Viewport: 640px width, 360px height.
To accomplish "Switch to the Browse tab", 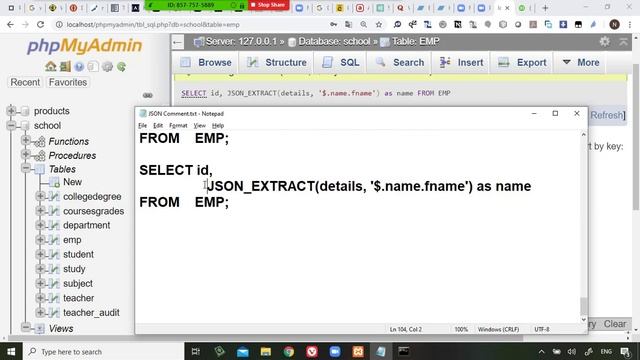I will (x=207, y=62).
